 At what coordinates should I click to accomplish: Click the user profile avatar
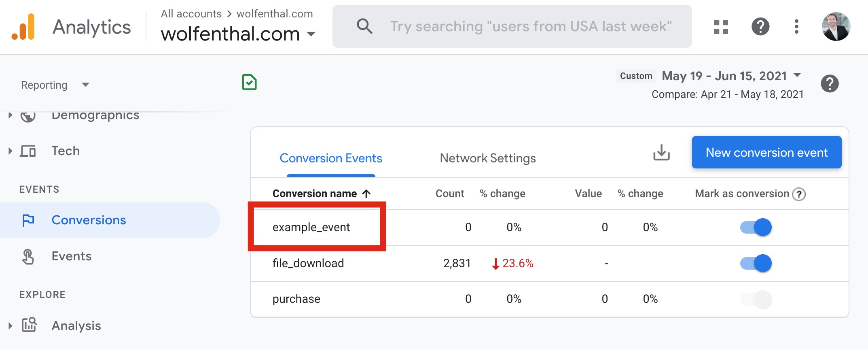click(x=836, y=27)
